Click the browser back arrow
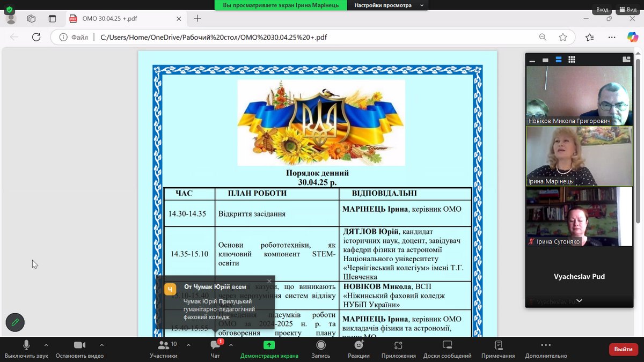The height and width of the screenshot is (362, 644). pos(14,38)
